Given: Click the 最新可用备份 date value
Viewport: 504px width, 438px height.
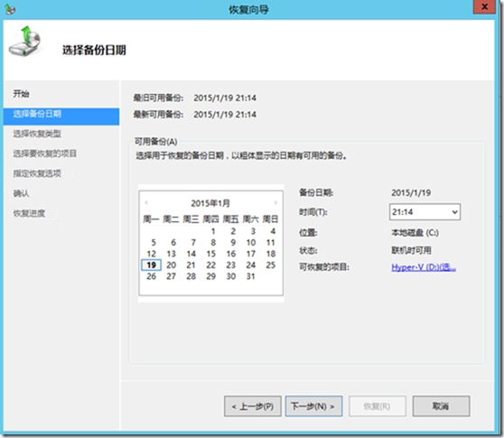Looking at the screenshot, I should click(225, 115).
